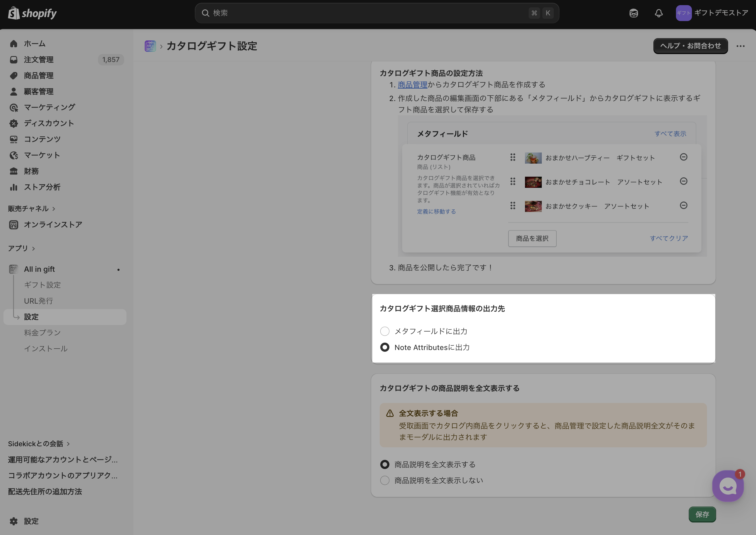
Task: Select Note Attributesに出力 radio option
Action: point(385,347)
